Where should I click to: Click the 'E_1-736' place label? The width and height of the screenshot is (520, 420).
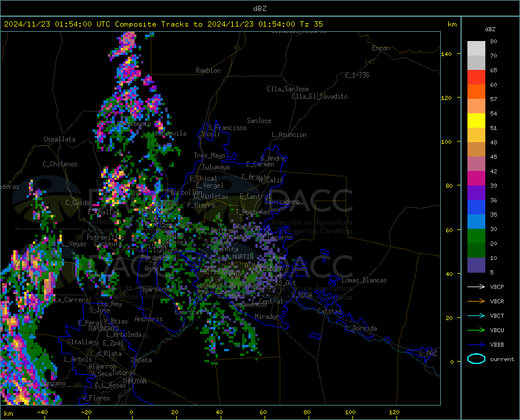pyautogui.click(x=357, y=75)
